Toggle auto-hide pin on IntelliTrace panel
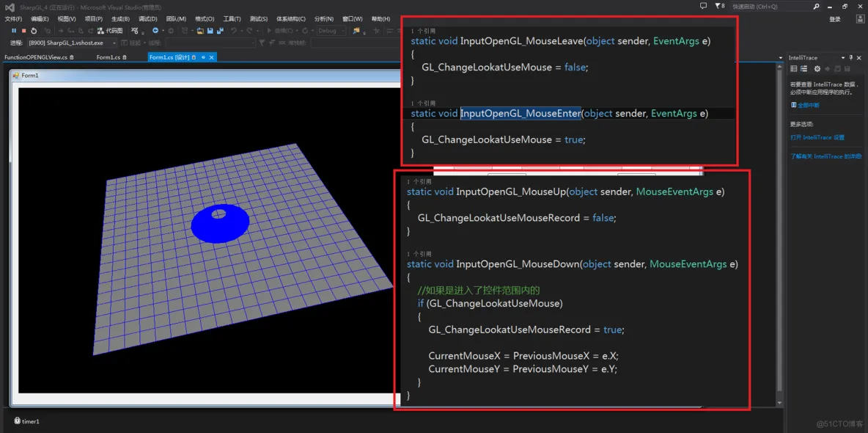This screenshot has height=433, width=868. click(851, 58)
